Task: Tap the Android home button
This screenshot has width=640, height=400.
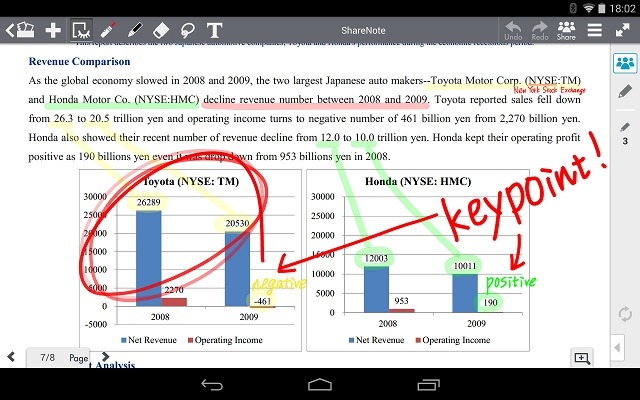Action: click(320, 384)
